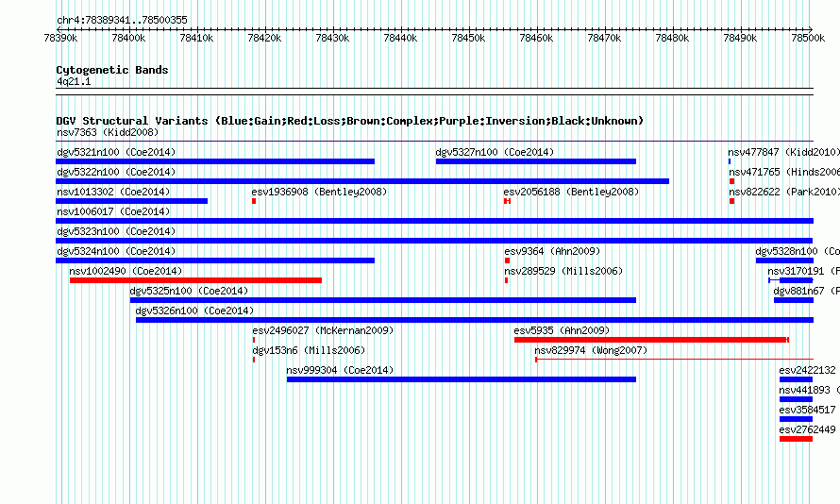
Task: Select the 4q21.1 band label
Action: coord(74,81)
